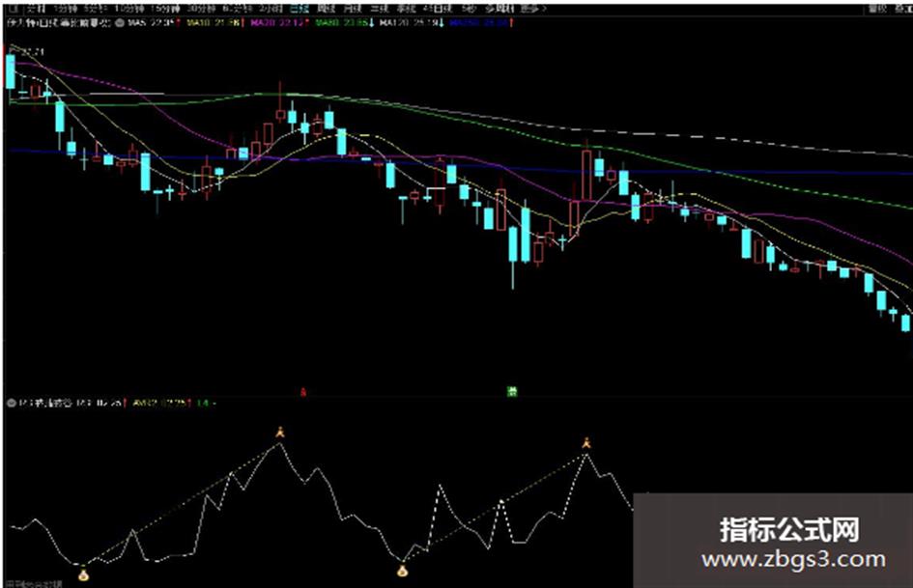Screen dimensions: 913x588
Task: Switch to the 月线 monthly tab
Action: (353, 9)
